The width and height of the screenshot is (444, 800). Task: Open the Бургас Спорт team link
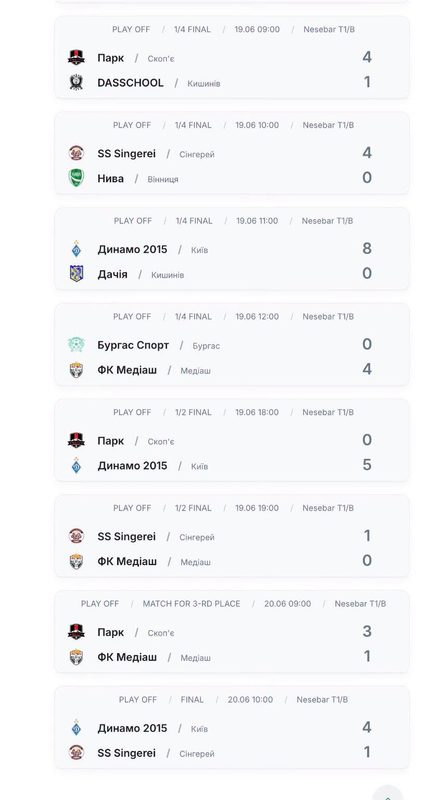[x=133, y=345]
